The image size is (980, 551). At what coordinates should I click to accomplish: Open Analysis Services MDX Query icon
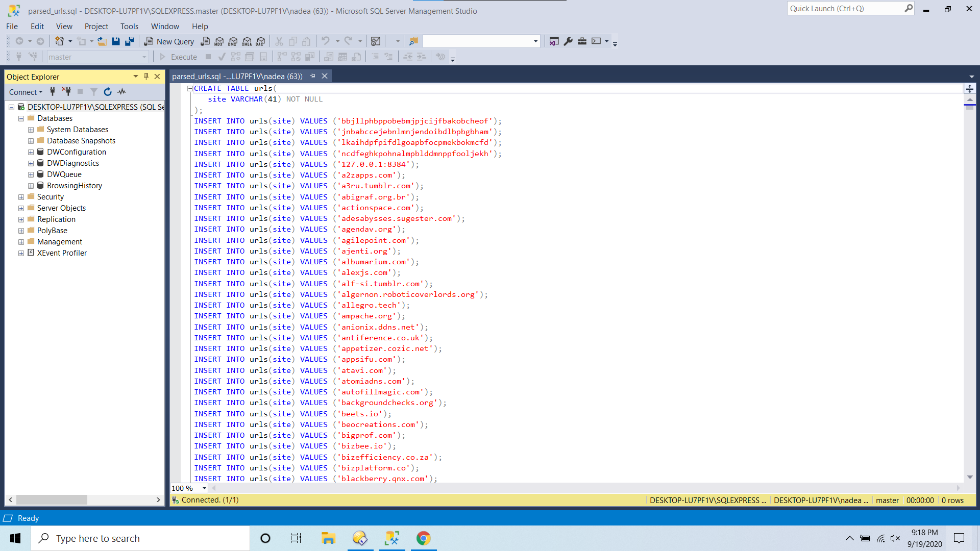pyautogui.click(x=219, y=41)
